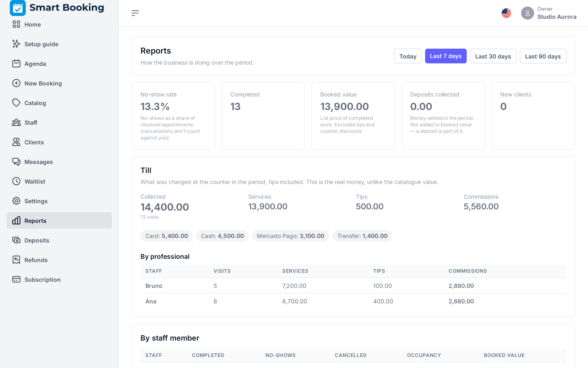Click the Clients people icon
This screenshot has width=588, height=368.
(16, 142)
